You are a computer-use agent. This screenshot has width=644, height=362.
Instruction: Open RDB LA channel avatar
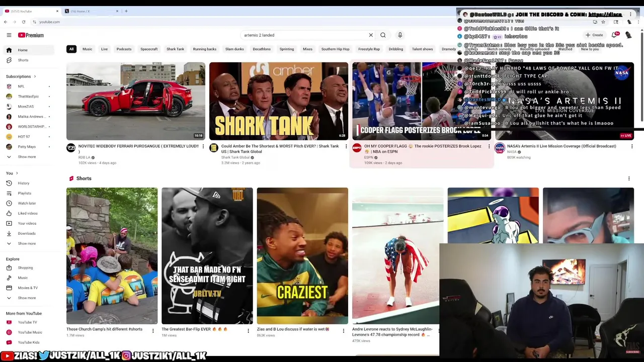click(71, 148)
